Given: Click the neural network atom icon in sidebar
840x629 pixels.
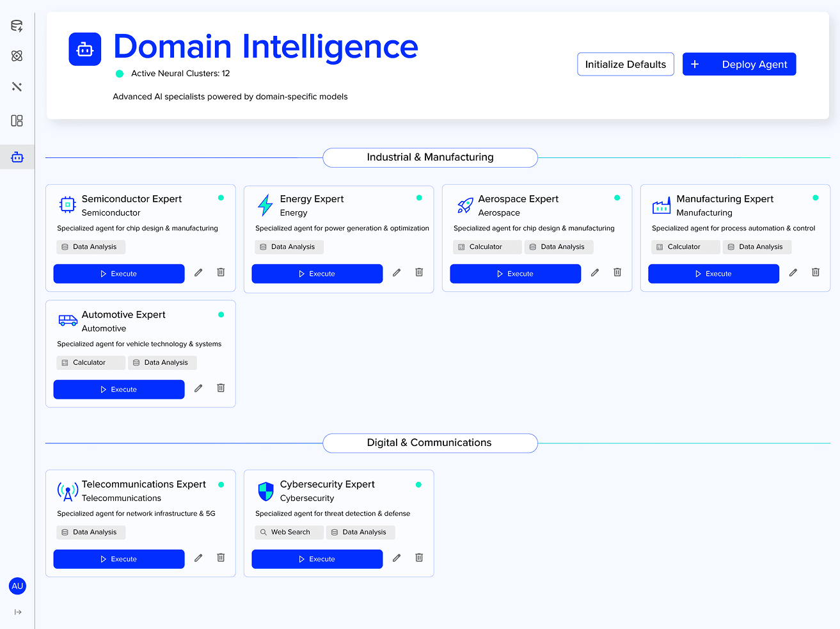Looking at the screenshot, I should pos(17,56).
